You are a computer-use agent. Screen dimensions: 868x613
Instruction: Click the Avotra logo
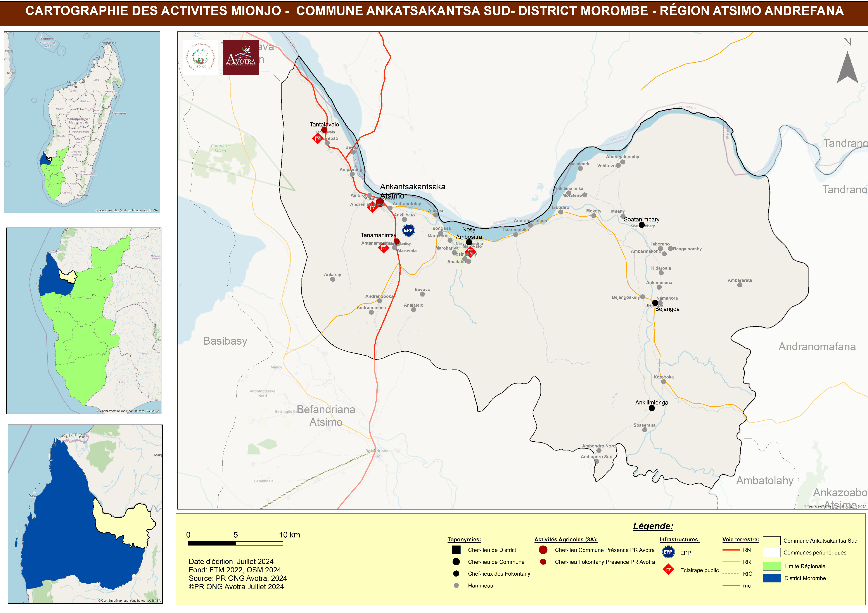point(241,57)
